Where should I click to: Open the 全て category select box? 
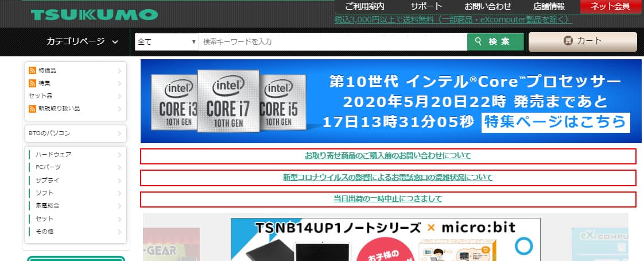click(167, 41)
